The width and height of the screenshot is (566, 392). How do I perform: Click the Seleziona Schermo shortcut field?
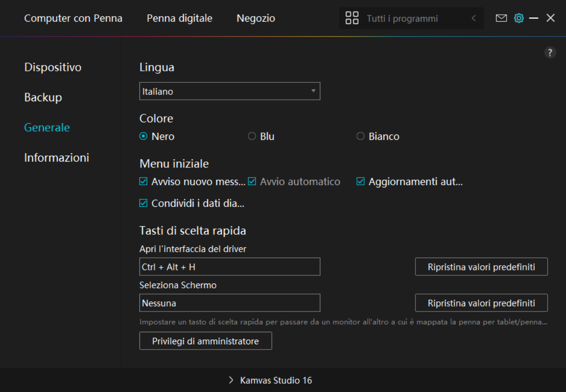[x=230, y=303]
